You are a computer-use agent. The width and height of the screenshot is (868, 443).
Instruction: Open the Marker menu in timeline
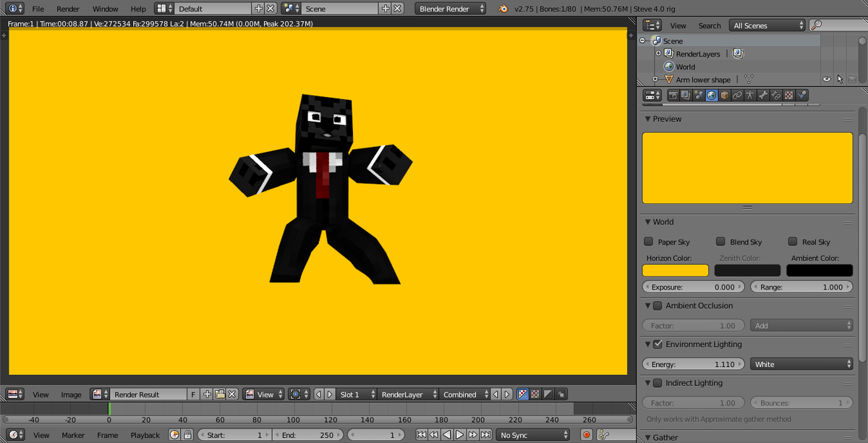(73, 435)
